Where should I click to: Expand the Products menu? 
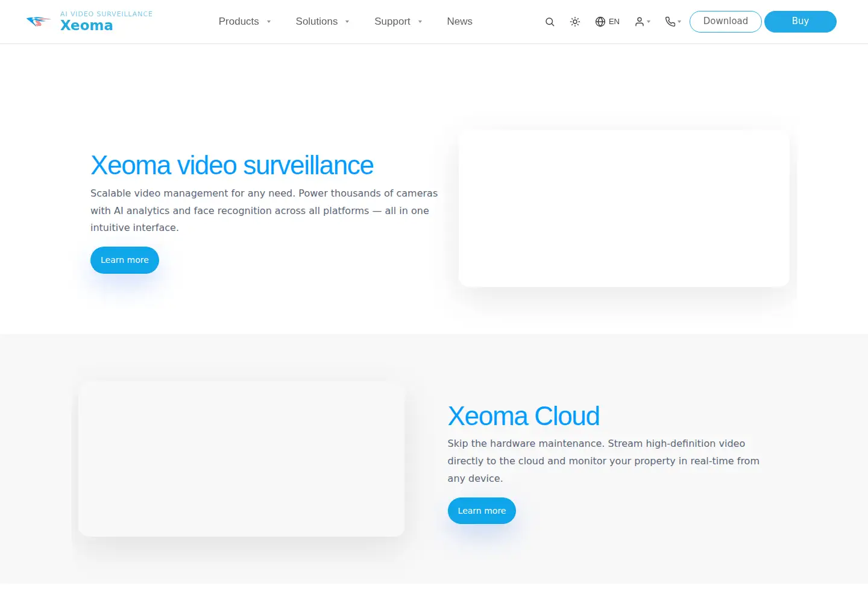245,22
